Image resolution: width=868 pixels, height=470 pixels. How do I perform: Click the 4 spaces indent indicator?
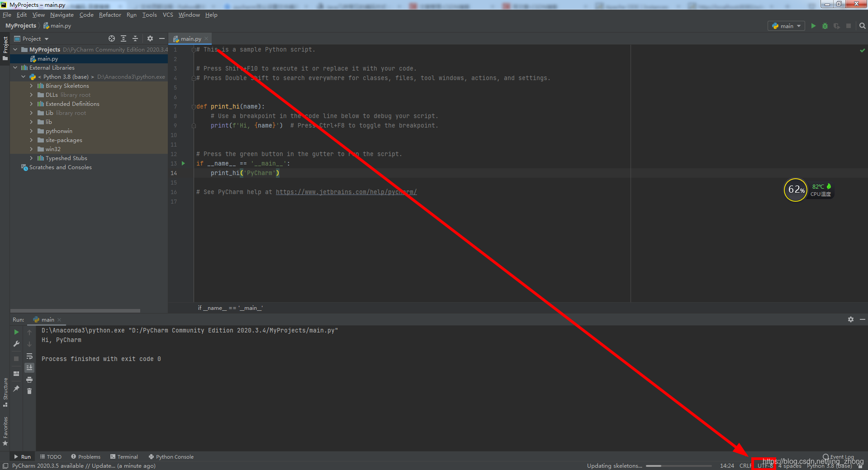(x=790, y=466)
